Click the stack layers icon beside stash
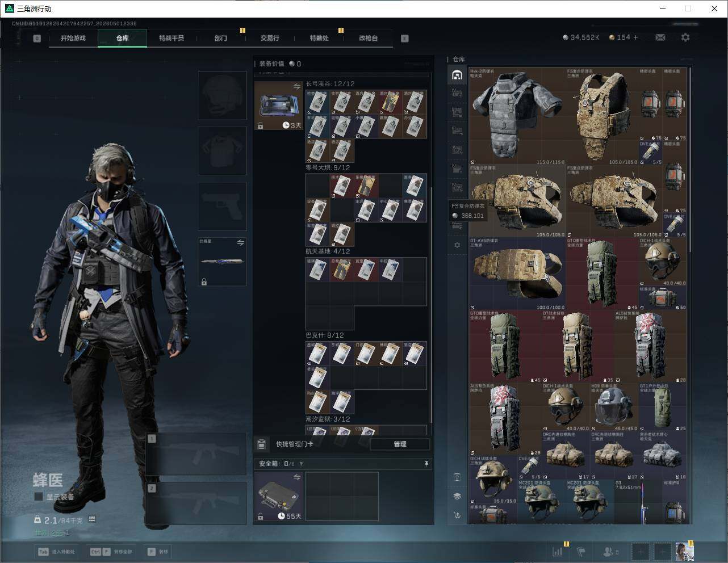Viewport: 728px width, 563px height. 457,496
